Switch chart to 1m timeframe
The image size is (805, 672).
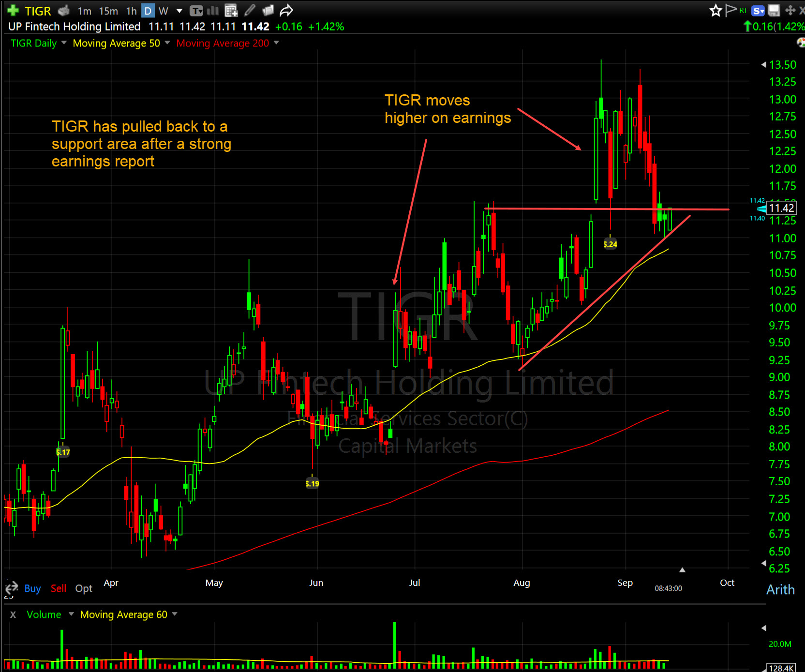pyautogui.click(x=84, y=11)
